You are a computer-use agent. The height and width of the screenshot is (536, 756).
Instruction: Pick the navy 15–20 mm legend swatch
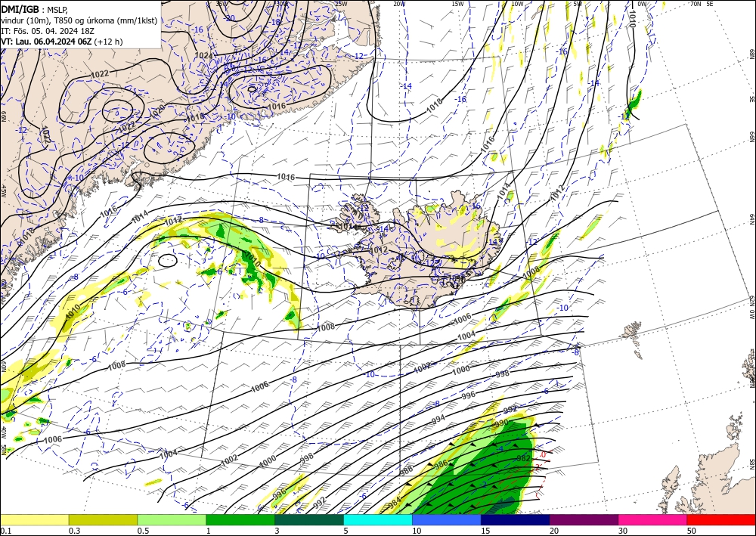[x=516, y=519]
